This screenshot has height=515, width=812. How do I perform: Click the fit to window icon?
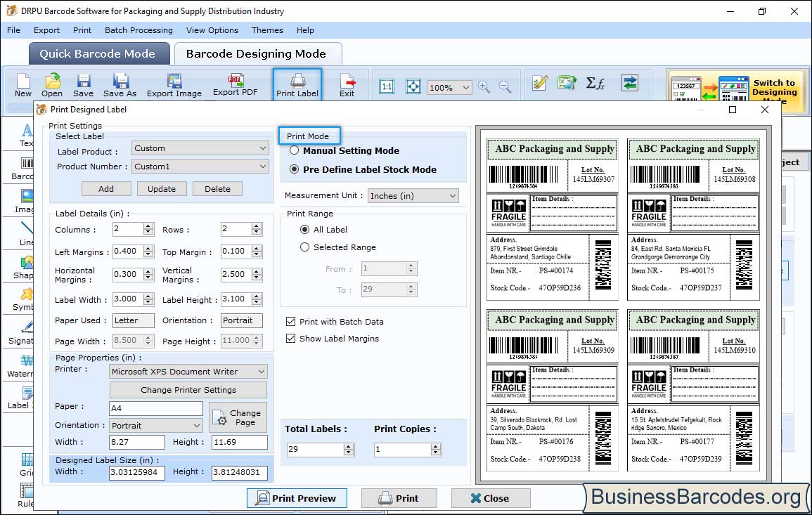[413, 86]
